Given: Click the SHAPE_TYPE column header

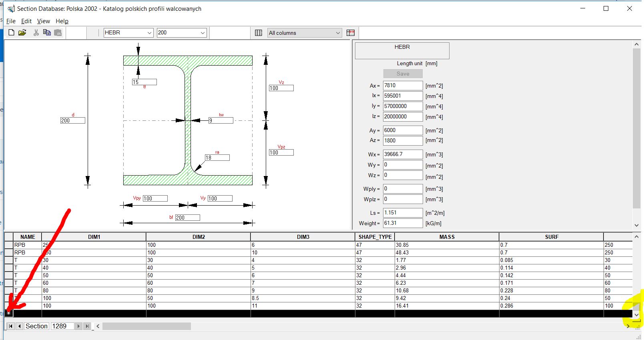Looking at the screenshot, I should point(375,237).
